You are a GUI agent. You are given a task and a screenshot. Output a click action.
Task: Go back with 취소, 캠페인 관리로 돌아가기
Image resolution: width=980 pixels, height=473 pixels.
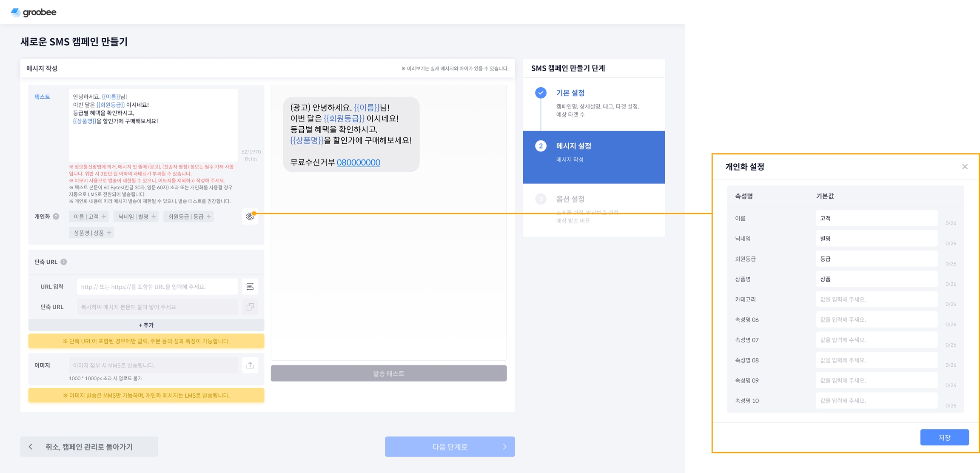click(x=89, y=447)
